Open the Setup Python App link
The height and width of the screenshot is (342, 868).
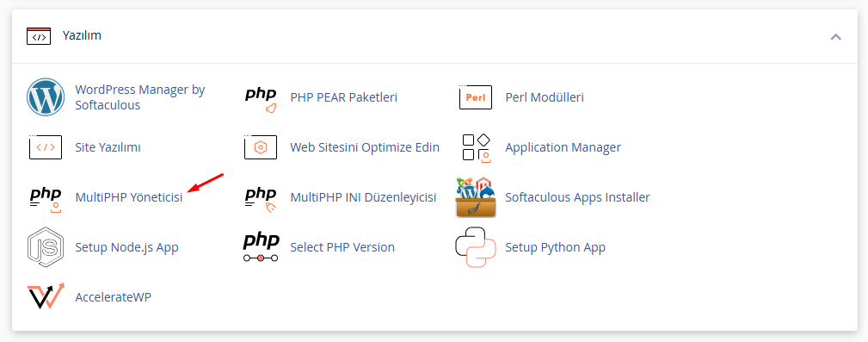coord(555,247)
